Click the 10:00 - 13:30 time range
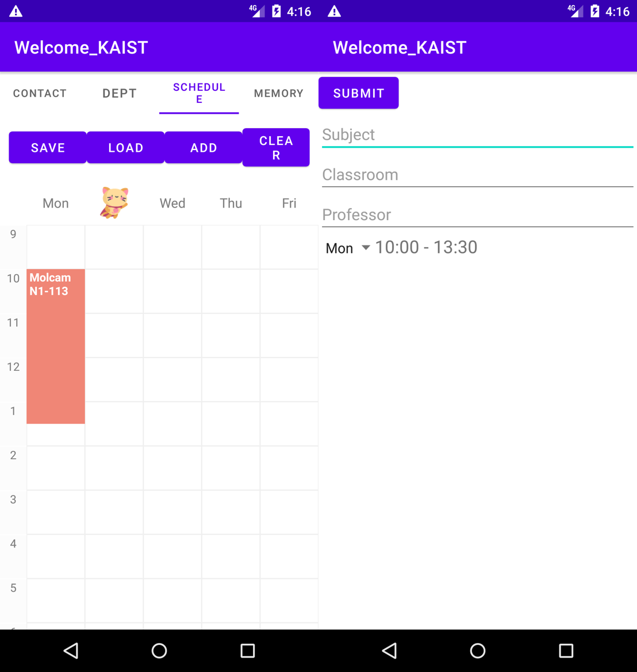637x672 pixels. [426, 247]
